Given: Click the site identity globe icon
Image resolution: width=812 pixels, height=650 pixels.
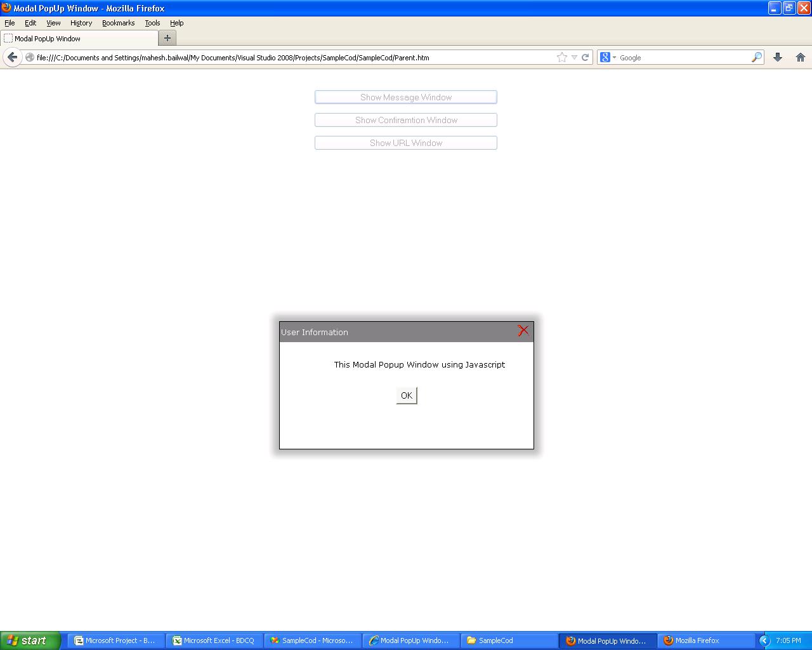Looking at the screenshot, I should click(x=29, y=57).
